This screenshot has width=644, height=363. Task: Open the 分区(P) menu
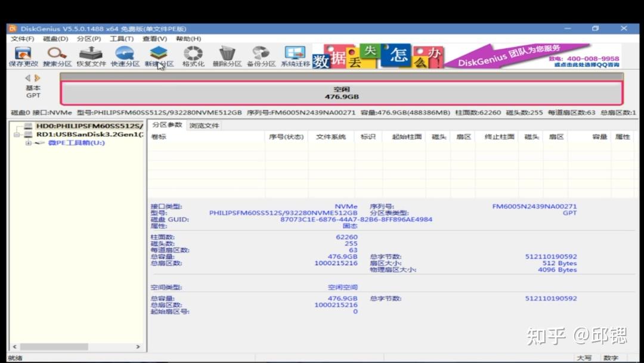tap(89, 39)
